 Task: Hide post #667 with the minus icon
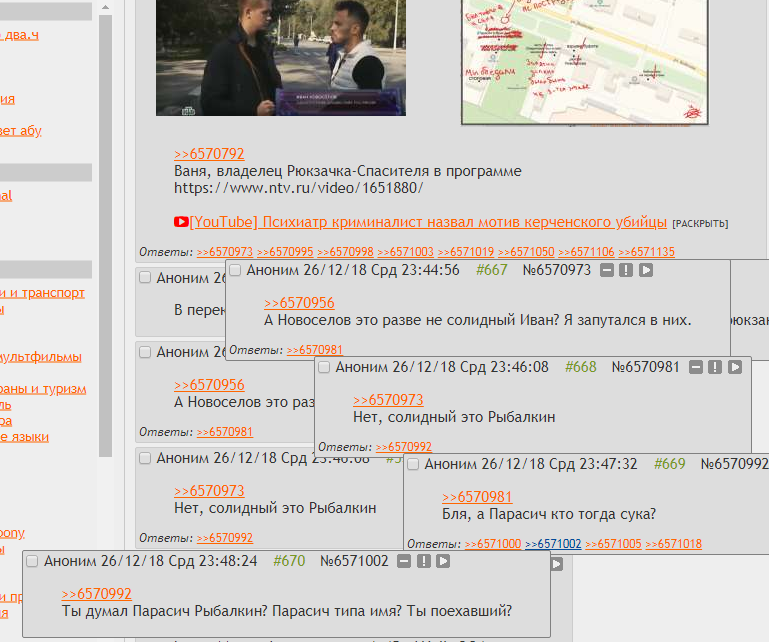coord(607,270)
